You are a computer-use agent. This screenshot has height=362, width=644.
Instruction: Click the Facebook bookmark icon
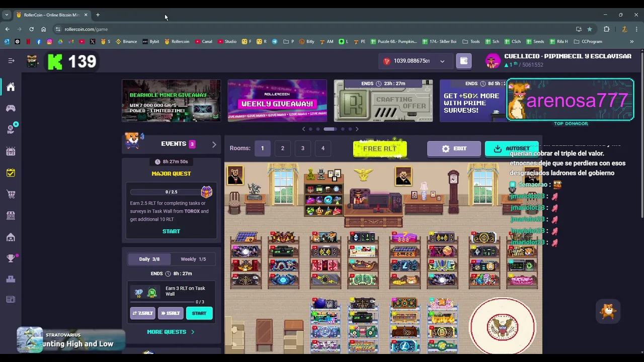pos(39,41)
